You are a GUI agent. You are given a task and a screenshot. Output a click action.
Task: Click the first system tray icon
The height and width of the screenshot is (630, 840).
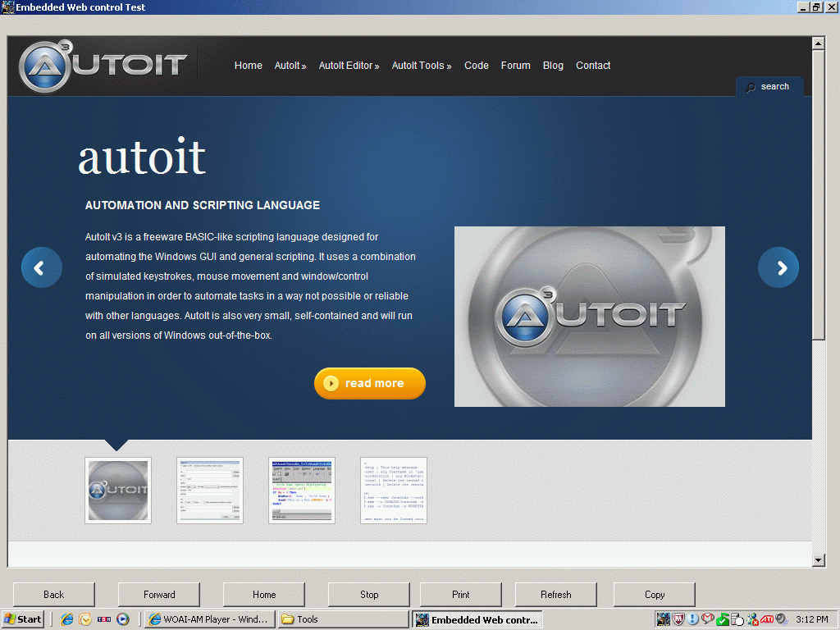664,620
